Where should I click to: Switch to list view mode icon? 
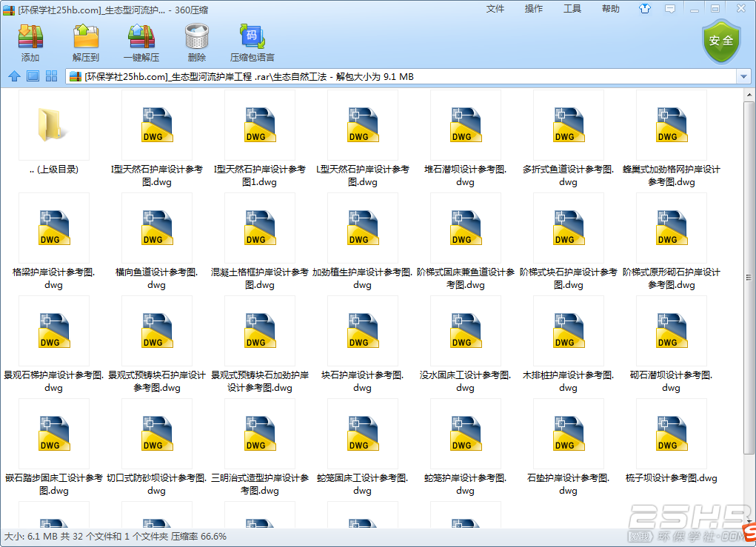point(33,76)
